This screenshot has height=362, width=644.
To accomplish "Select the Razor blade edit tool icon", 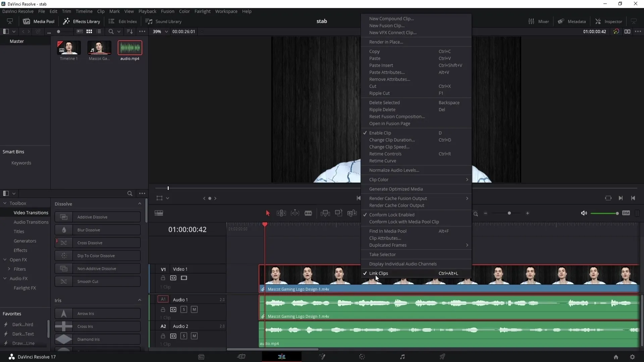I will tap(308, 214).
